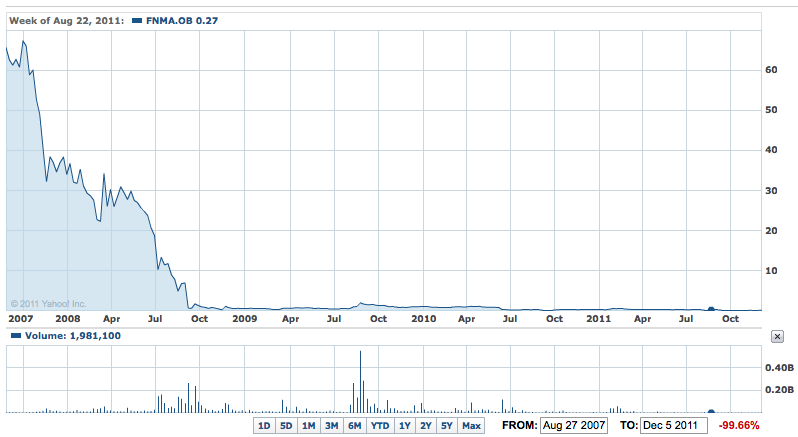Screen dimensions: 798x437
Task: Click the 50 price axis label
Action: pos(771,110)
